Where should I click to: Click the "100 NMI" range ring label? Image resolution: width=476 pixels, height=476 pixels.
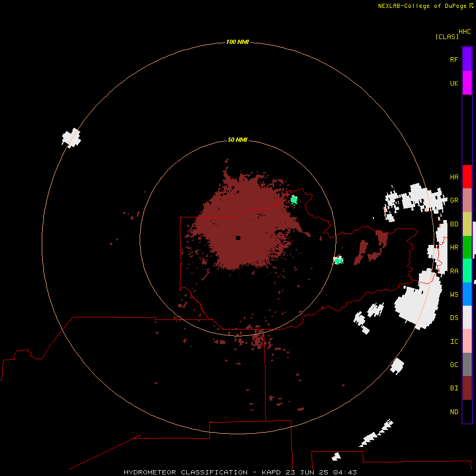237,42
